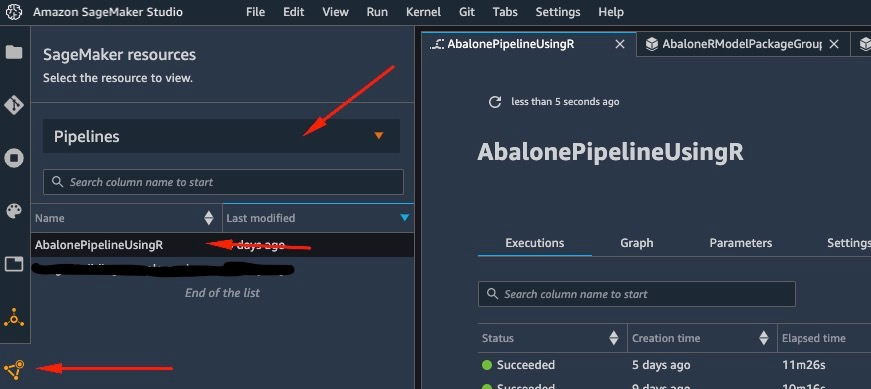Open the Kernel menu
The height and width of the screenshot is (389, 871).
423,12
